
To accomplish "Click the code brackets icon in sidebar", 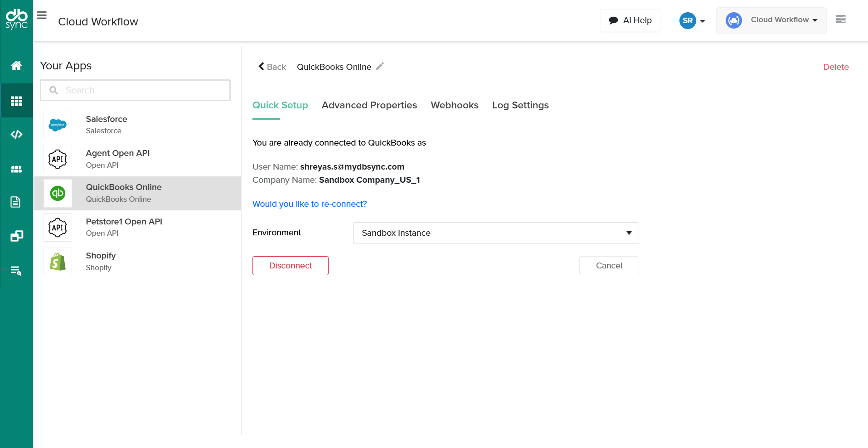I will (16, 134).
